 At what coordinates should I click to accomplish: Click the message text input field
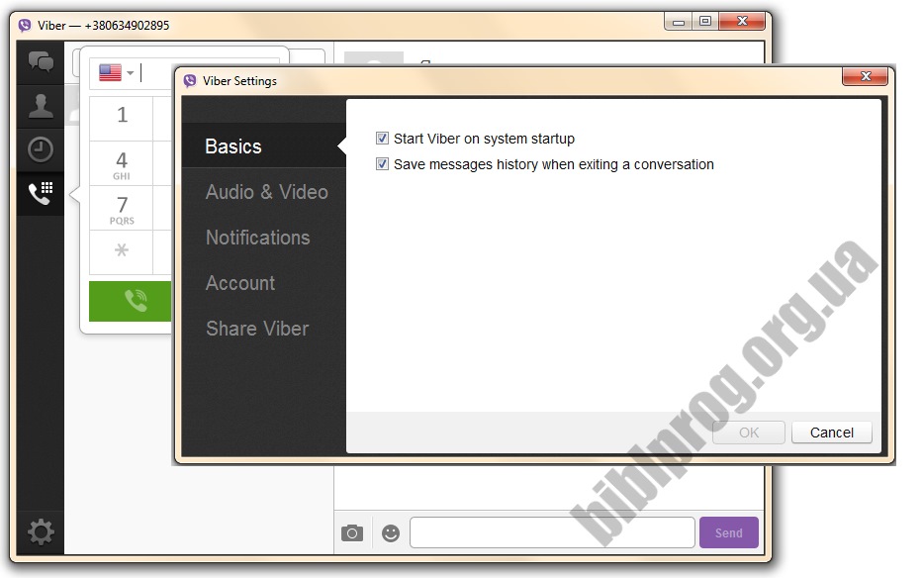pos(552,532)
